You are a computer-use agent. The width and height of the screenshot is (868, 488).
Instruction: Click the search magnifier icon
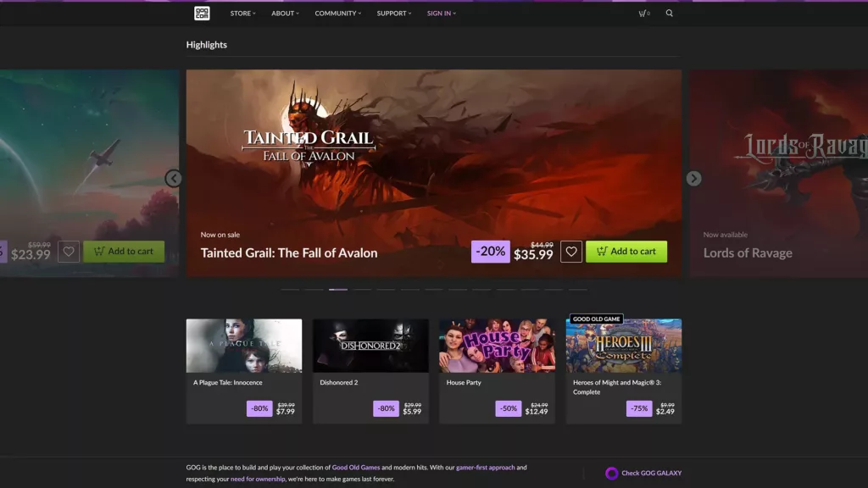click(x=669, y=13)
